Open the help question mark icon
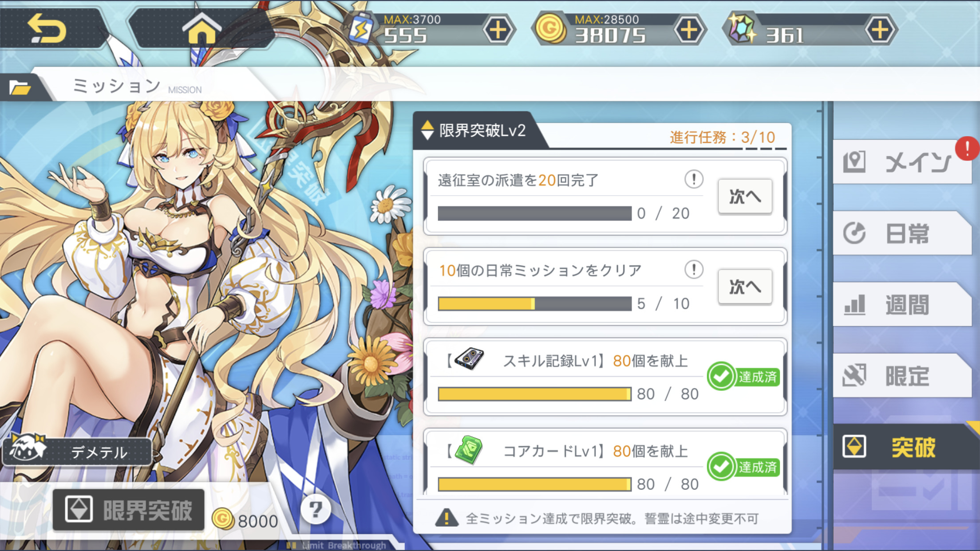Viewport: 980px width, 551px height. (x=316, y=509)
